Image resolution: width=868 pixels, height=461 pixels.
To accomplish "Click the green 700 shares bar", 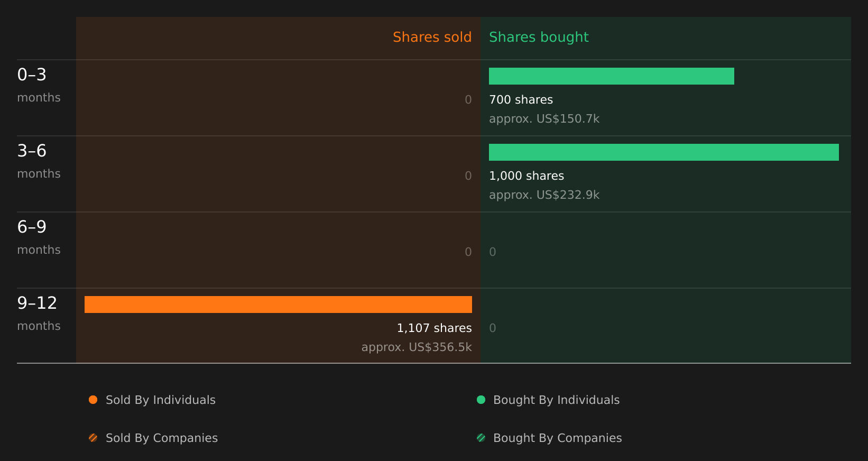I will click(612, 76).
